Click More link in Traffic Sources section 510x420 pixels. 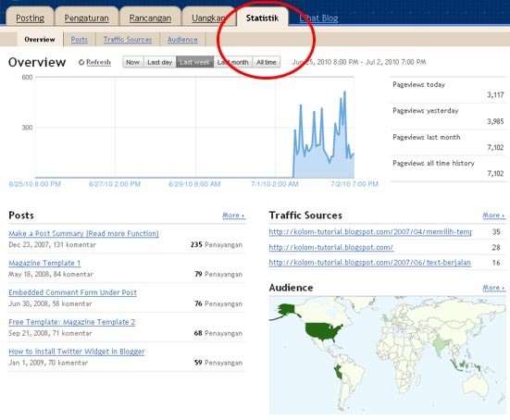click(493, 216)
